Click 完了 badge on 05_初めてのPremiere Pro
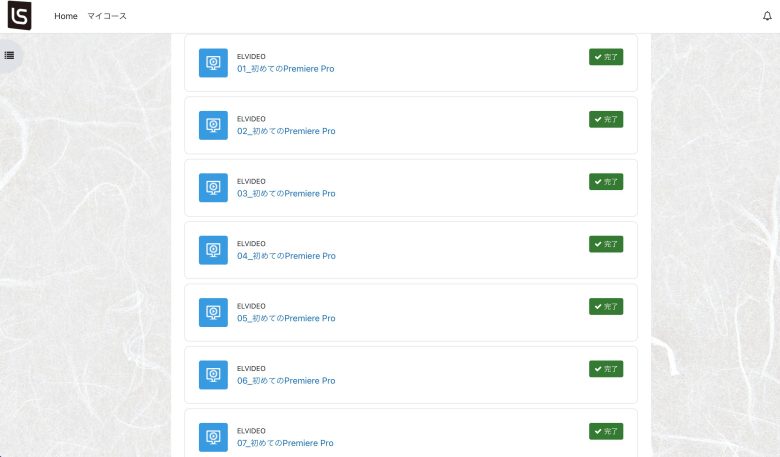 coord(606,306)
